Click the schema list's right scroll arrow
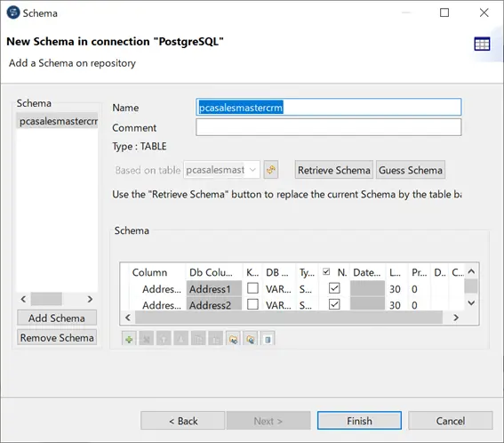Screen dimensions: 504x443 tap(90, 299)
